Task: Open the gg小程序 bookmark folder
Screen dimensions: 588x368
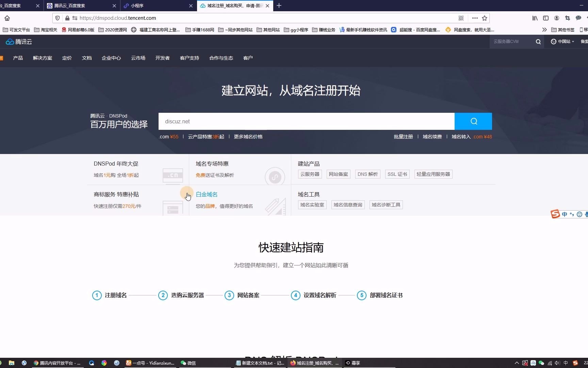Action: pyautogui.click(x=296, y=30)
